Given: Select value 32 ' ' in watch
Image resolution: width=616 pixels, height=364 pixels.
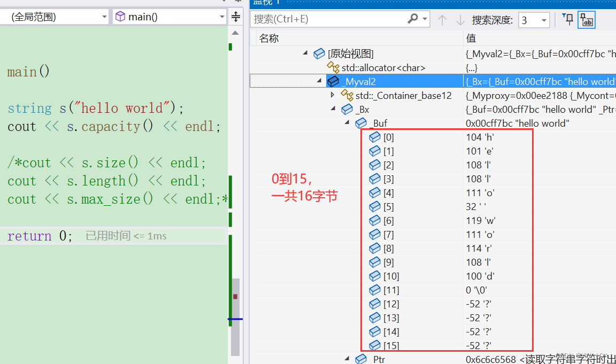Looking at the screenshot, I should 476,206.
